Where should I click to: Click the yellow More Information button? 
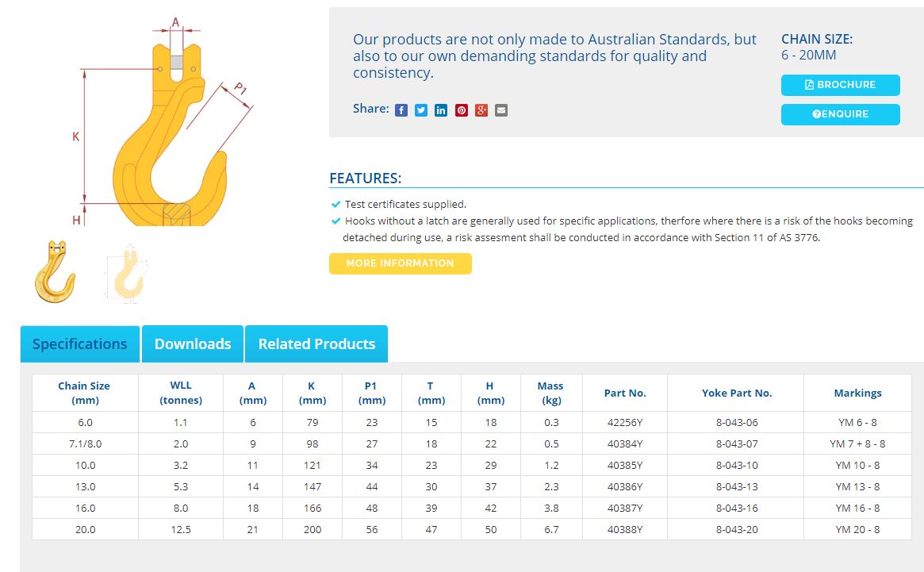(400, 263)
